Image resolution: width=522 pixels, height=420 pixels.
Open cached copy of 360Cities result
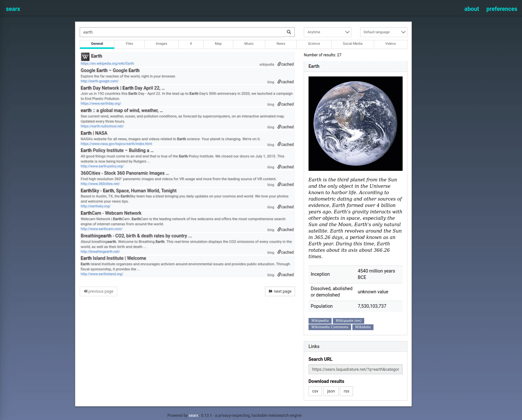coord(285,185)
